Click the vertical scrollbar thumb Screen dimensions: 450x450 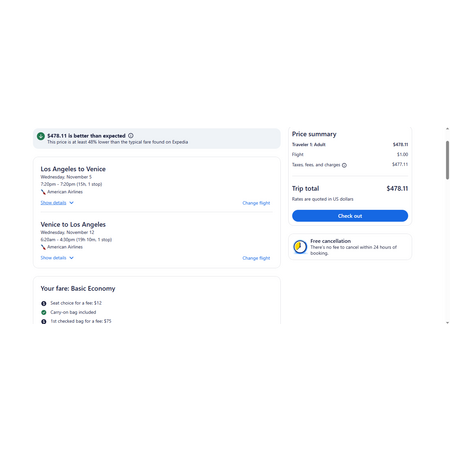coord(447,160)
